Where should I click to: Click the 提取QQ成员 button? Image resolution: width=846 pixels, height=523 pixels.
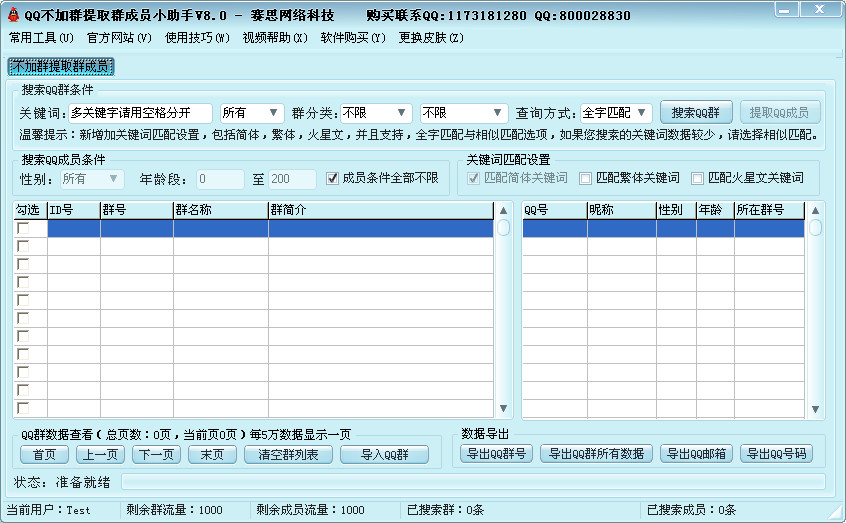780,113
